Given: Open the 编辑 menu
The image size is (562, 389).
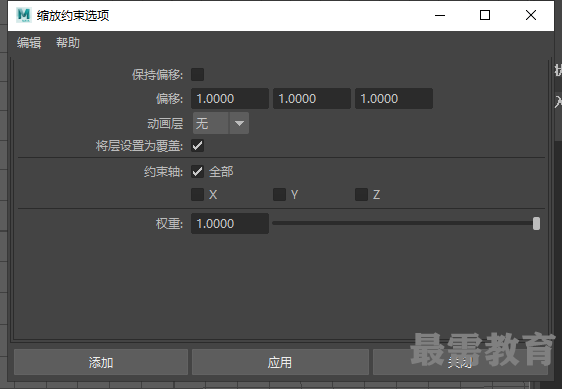Looking at the screenshot, I should click(x=29, y=43).
